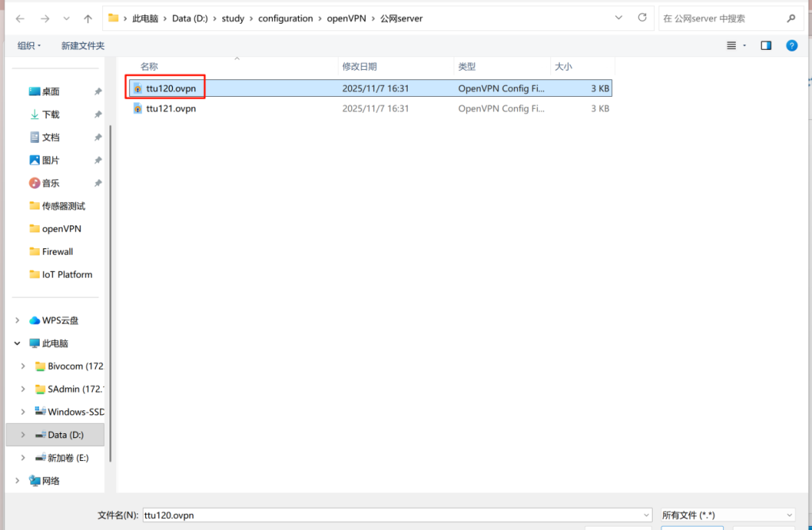
Task: Open the 组织 dropdown menu
Action: point(29,46)
